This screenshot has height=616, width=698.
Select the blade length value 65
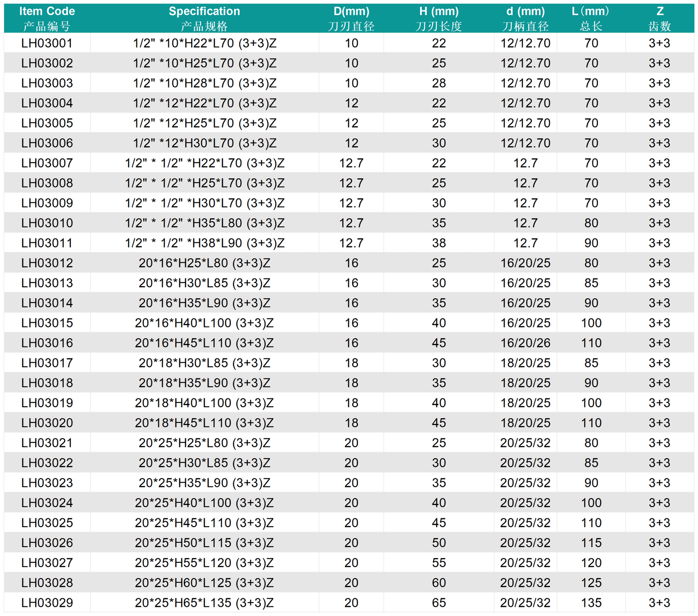tap(439, 602)
